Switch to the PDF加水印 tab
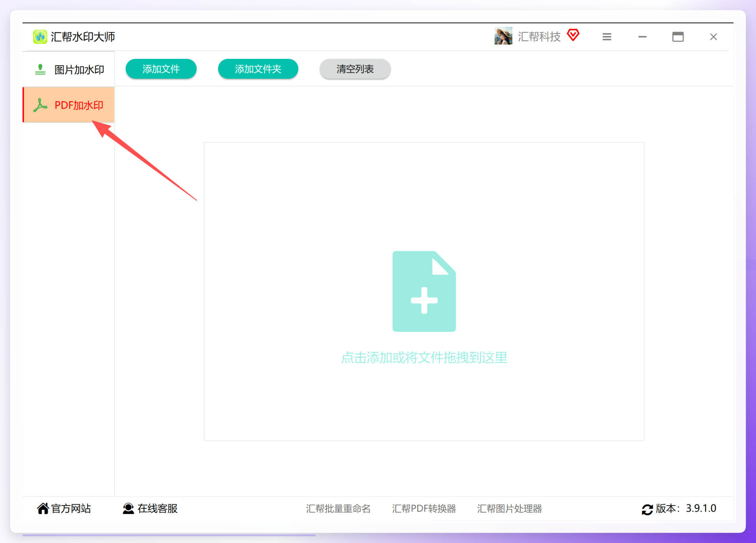Viewport: 756px width, 543px height. (x=69, y=105)
